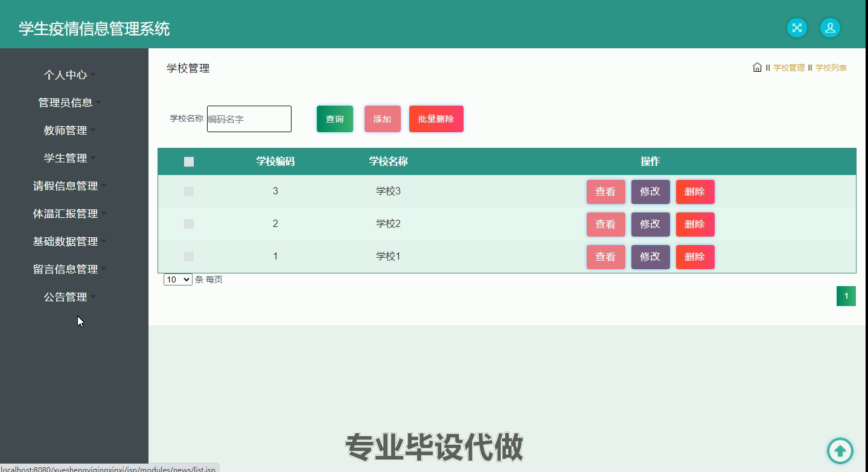Click the 学生疫情信息管理系统 title
868x472 pixels.
click(x=94, y=28)
